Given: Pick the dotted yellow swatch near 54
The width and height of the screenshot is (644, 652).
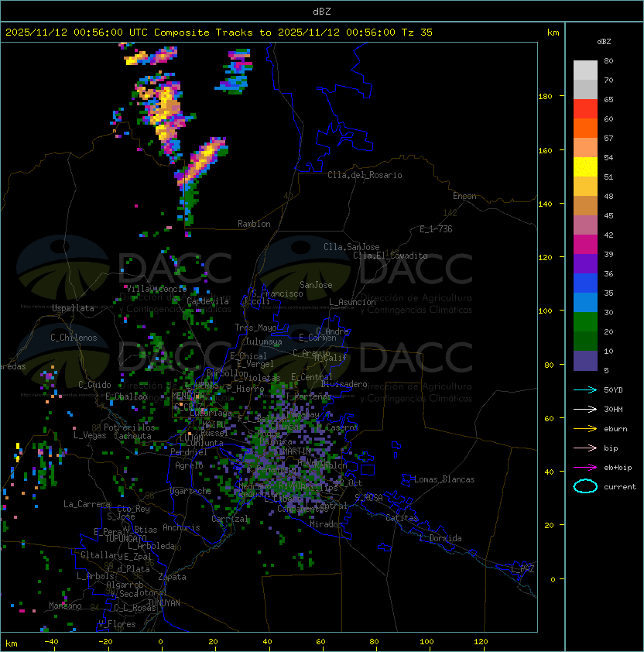Looking at the screenshot, I should coord(585,166).
